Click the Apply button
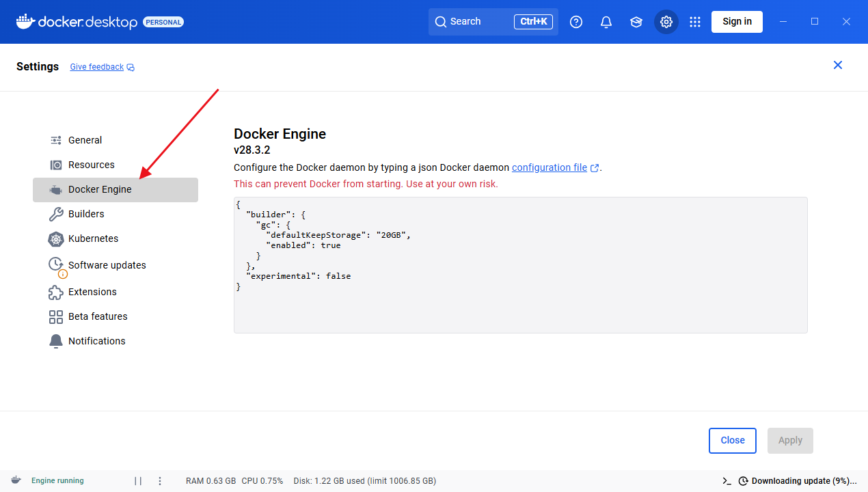The height and width of the screenshot is (492, 868). tap(790, 441)
